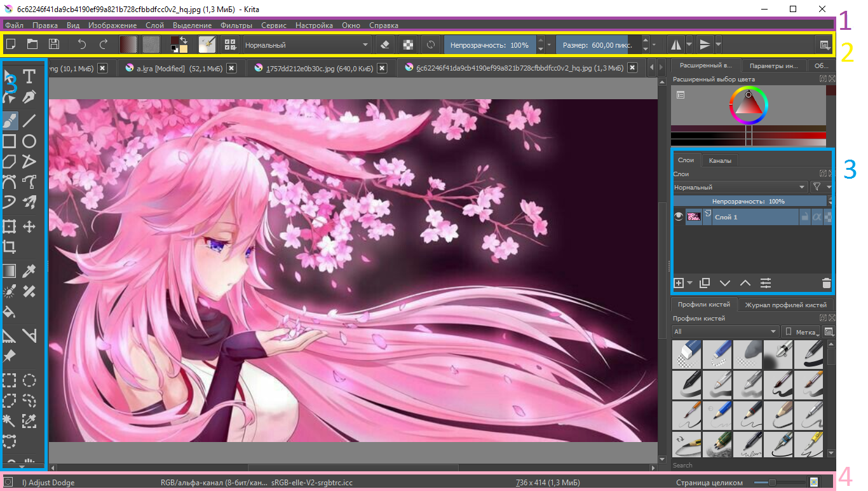Open layer properties sliders button
The width and height of the screenshot is (868, 491).
(x=766, y=283)
